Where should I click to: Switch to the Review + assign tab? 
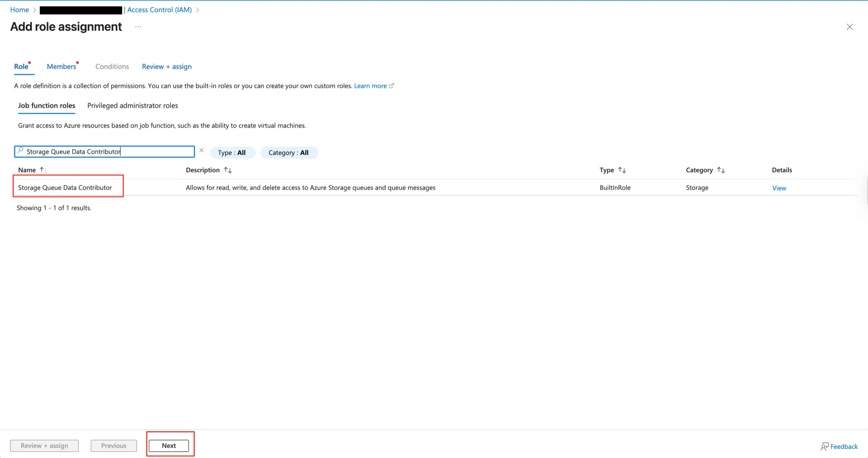tap(167, 67)
